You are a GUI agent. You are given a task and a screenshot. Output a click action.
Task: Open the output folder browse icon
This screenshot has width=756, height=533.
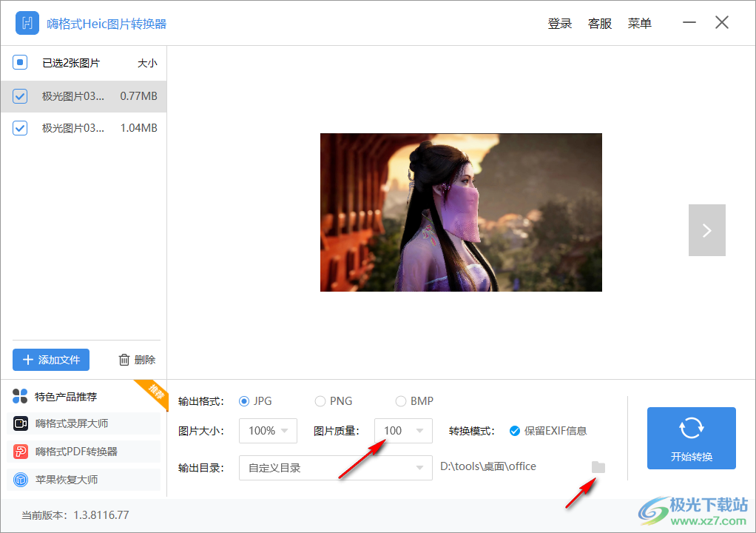[598, 467]
